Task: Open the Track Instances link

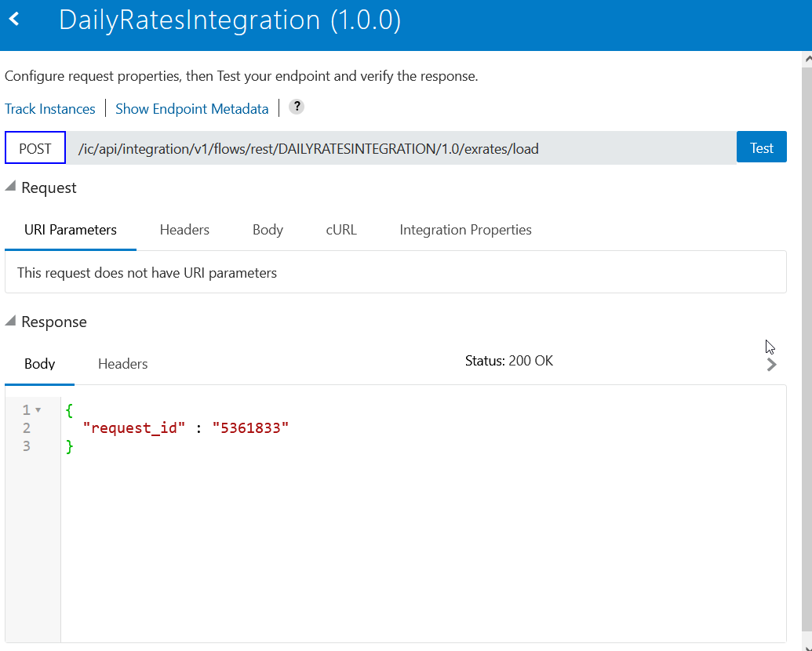Action: pos(49,108)
